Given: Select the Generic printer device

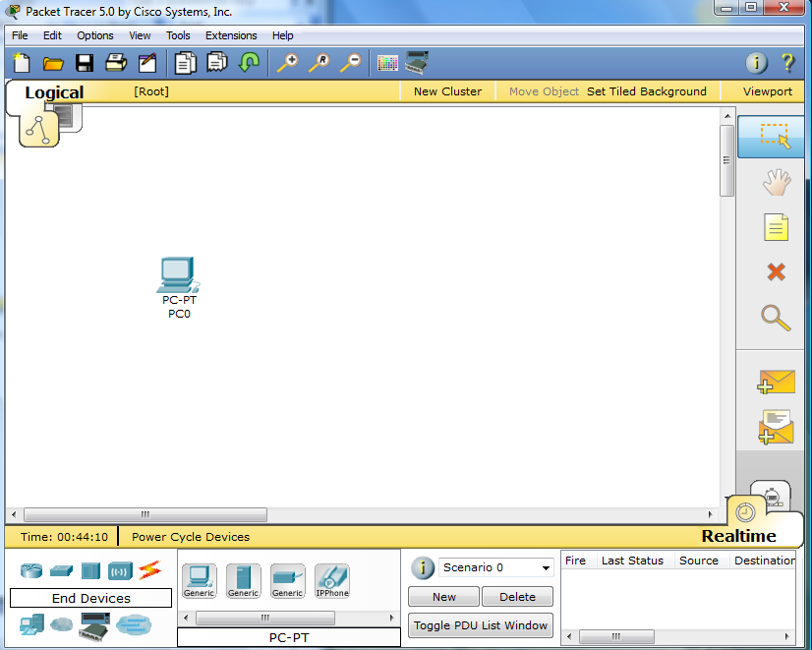Looking at the screenshot, I should (287, 580).
